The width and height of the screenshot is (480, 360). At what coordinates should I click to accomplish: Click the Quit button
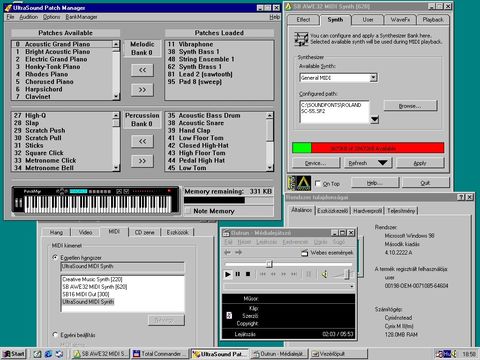[x=425, y=183]
